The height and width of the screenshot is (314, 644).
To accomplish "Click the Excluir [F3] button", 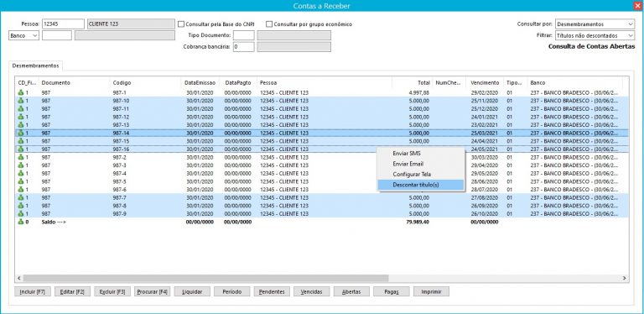I will pos(112,292).
